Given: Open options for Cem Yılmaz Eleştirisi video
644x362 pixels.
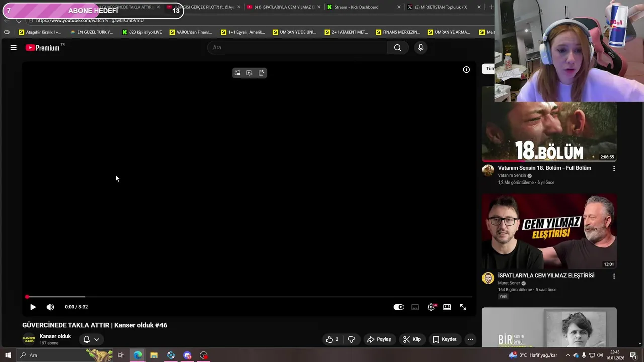Looking at the screenshot, I should [x=614, y=276].
